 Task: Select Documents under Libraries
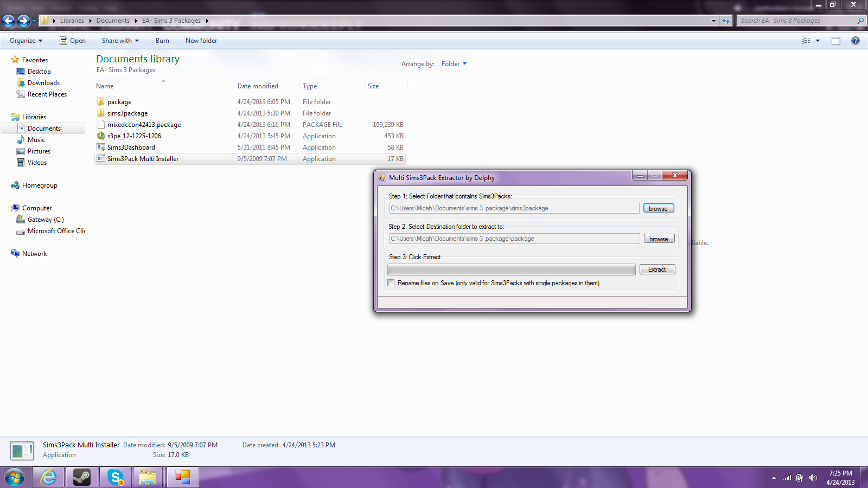click(44, 129)
